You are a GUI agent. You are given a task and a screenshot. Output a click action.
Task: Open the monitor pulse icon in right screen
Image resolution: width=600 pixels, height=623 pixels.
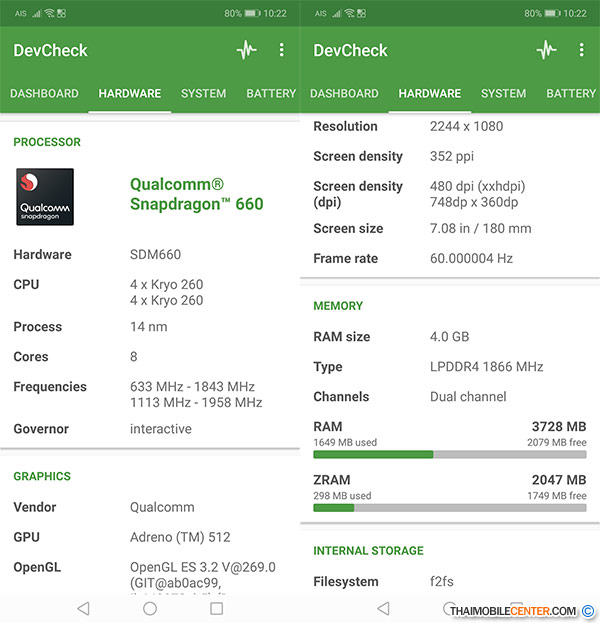point(546,50)
